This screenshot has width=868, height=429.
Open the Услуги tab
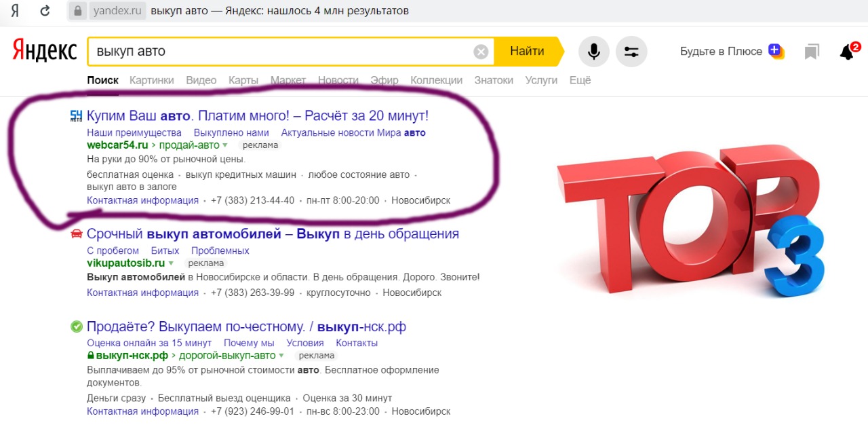coord(541,80)
